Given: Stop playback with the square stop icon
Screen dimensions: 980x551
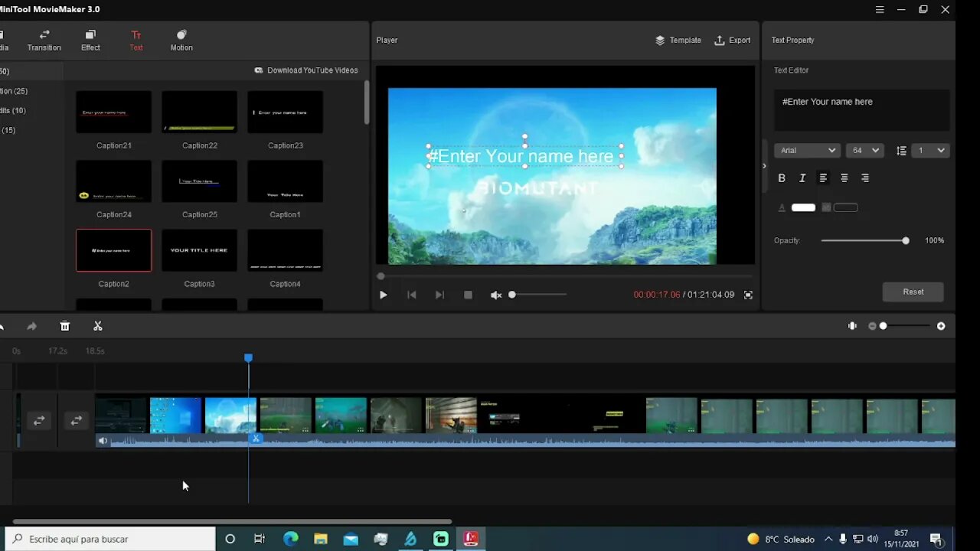Looking at the screenshot, I should pos(468,295).
